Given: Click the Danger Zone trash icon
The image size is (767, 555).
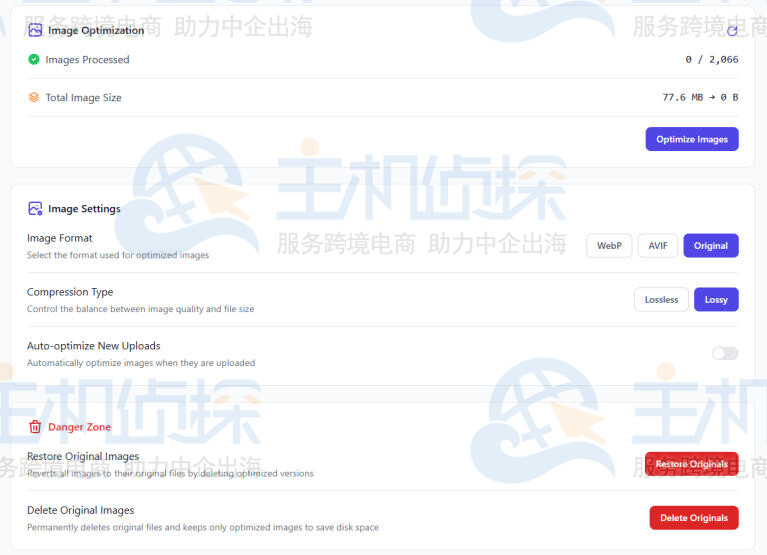Looking at the screenshot, I should [35, 427].
